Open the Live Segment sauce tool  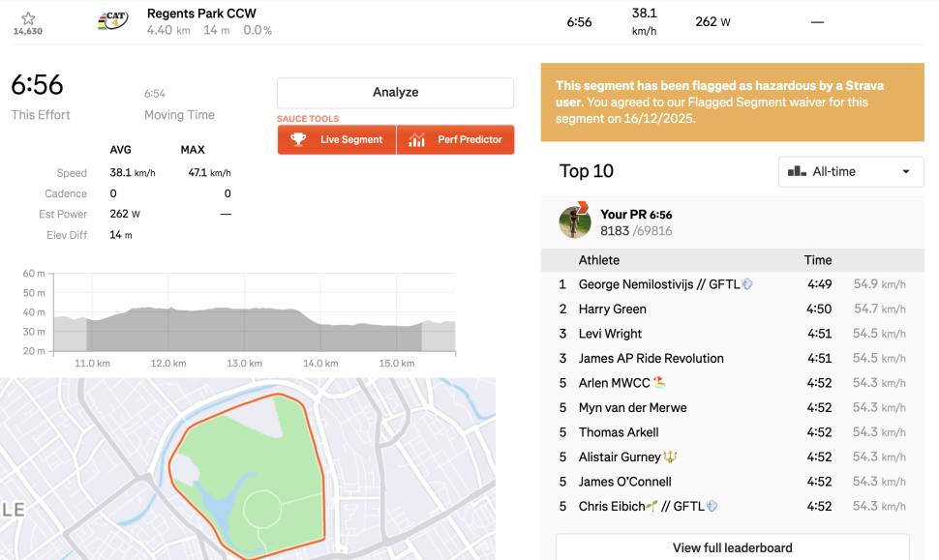coord(337,139)
